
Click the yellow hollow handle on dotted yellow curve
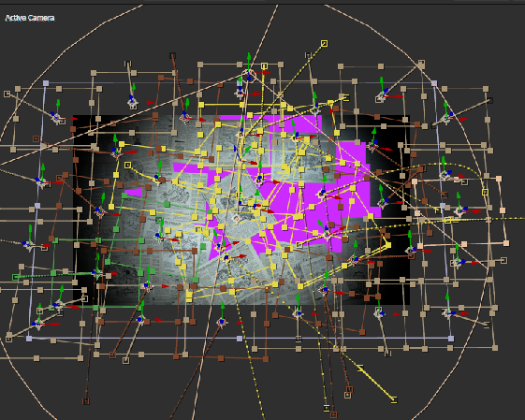(x=485, y=192)
